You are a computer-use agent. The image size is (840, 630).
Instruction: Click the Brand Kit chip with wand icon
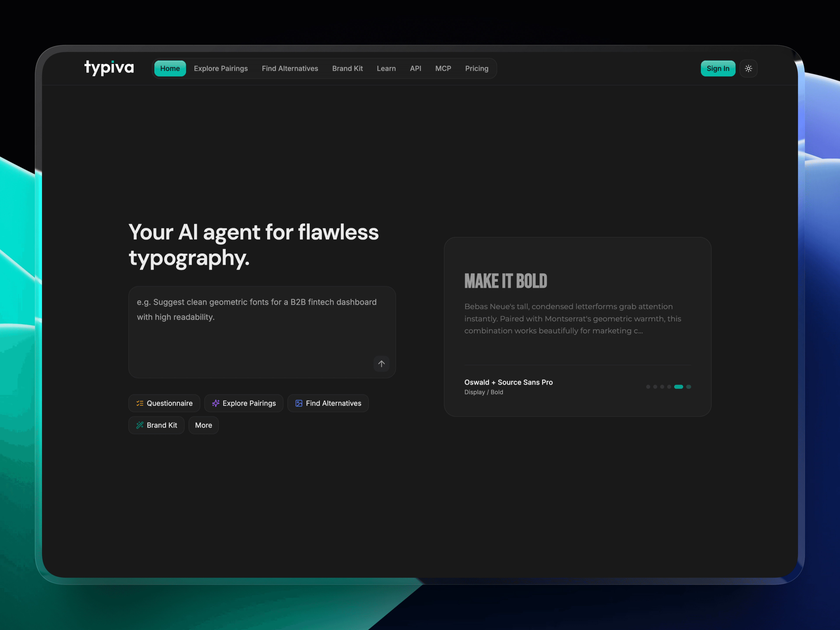pos(156,425)
